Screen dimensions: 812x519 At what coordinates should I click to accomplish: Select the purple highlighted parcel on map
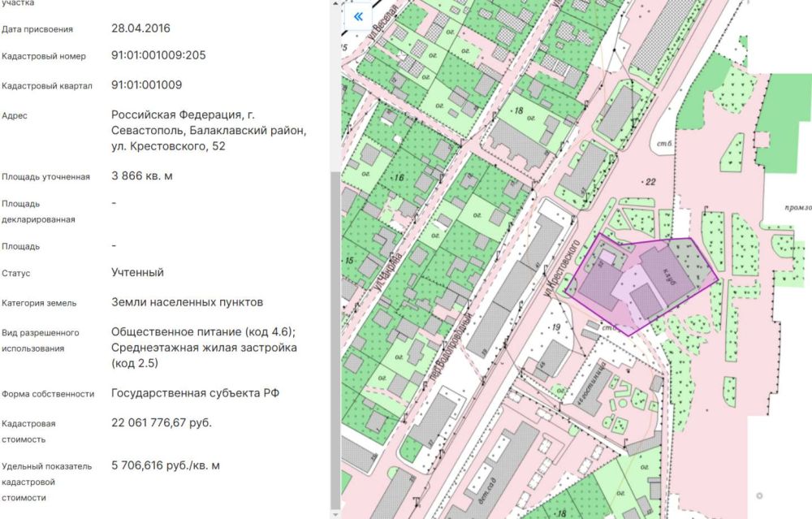coord(641,284)
